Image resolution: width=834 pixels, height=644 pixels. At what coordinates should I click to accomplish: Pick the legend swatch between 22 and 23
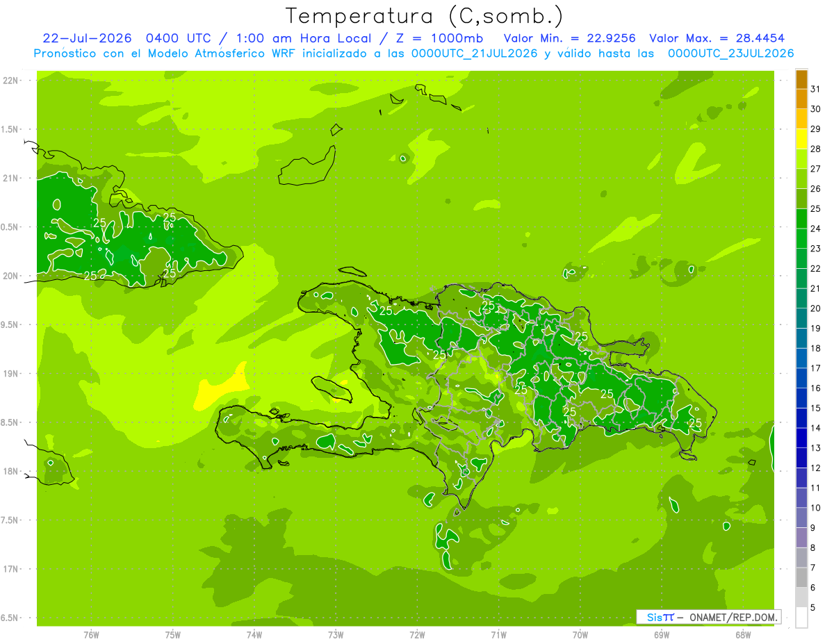(x=801, y=258)
